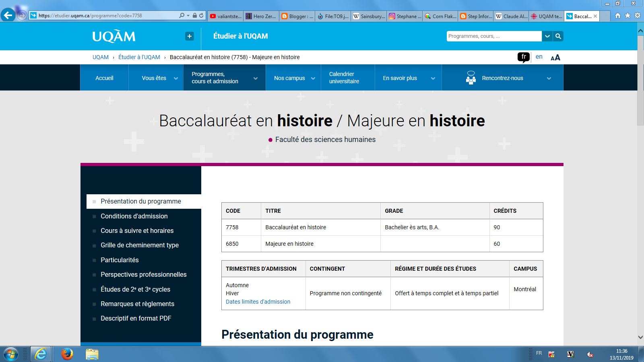The width and height of the screenshot is (644, 362).
Task: Click the plus icon beside UQAM logo
Action: 190,36
